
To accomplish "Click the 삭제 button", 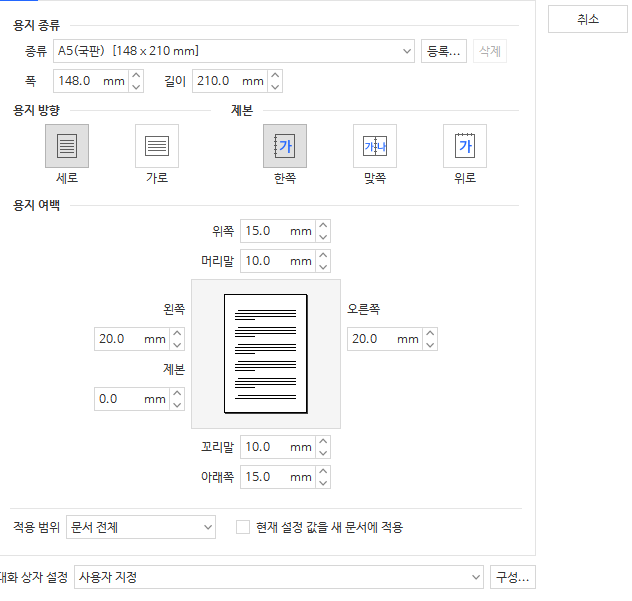I will tap(490, 51).
